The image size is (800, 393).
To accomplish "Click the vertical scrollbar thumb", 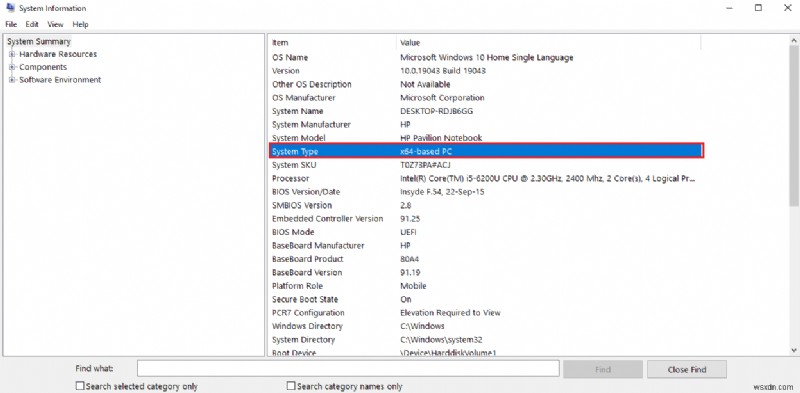I will point(794,126).
